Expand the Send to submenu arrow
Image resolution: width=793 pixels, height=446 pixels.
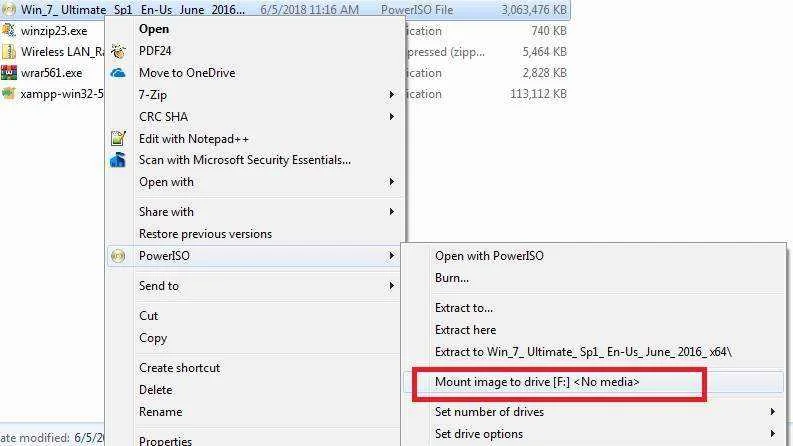pos(391,286)
